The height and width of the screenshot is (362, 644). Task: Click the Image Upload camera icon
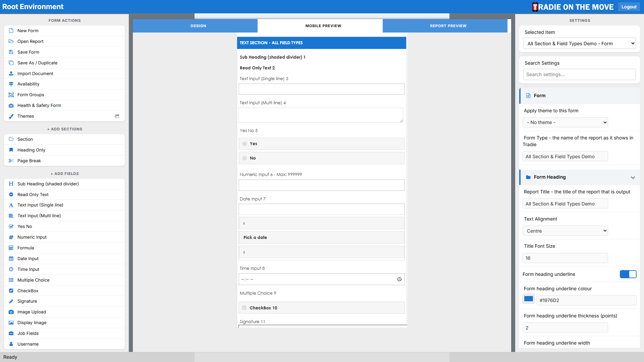pyautogui.click(x=11, y=312)
